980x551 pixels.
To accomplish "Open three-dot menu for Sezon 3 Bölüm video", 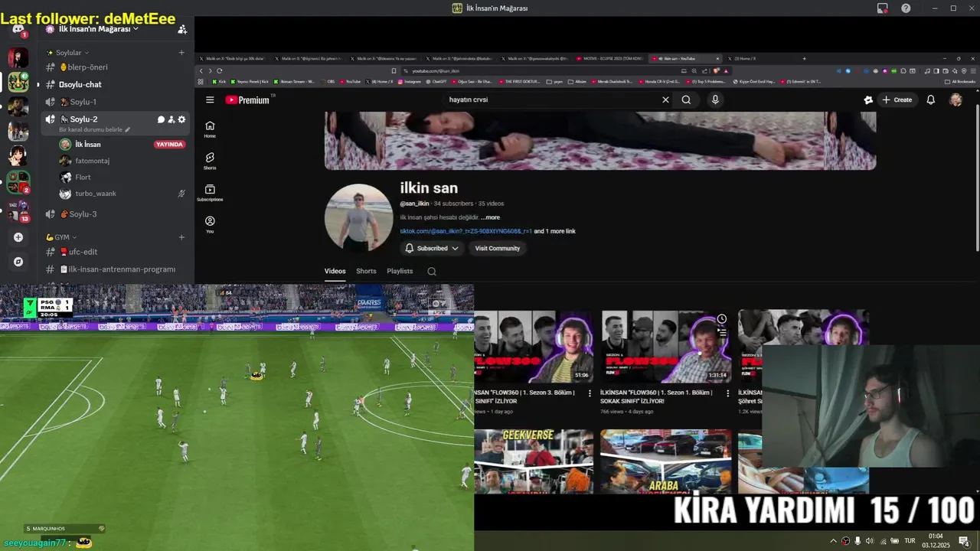I will click(590, 393).
